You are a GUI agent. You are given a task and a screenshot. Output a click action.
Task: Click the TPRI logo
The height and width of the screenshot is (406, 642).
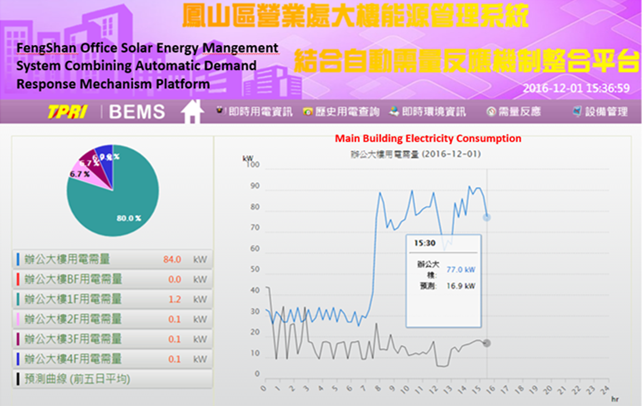coord(66,112)
